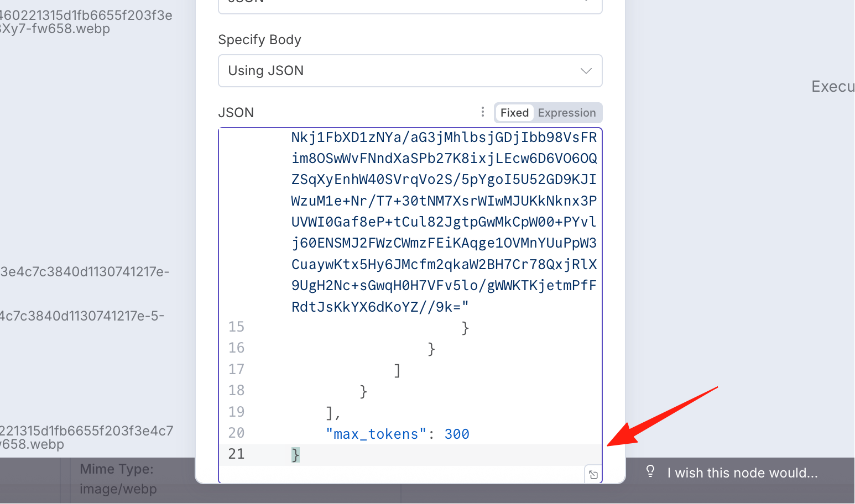Place cursor on line 21 closing brace

[295, 455]
